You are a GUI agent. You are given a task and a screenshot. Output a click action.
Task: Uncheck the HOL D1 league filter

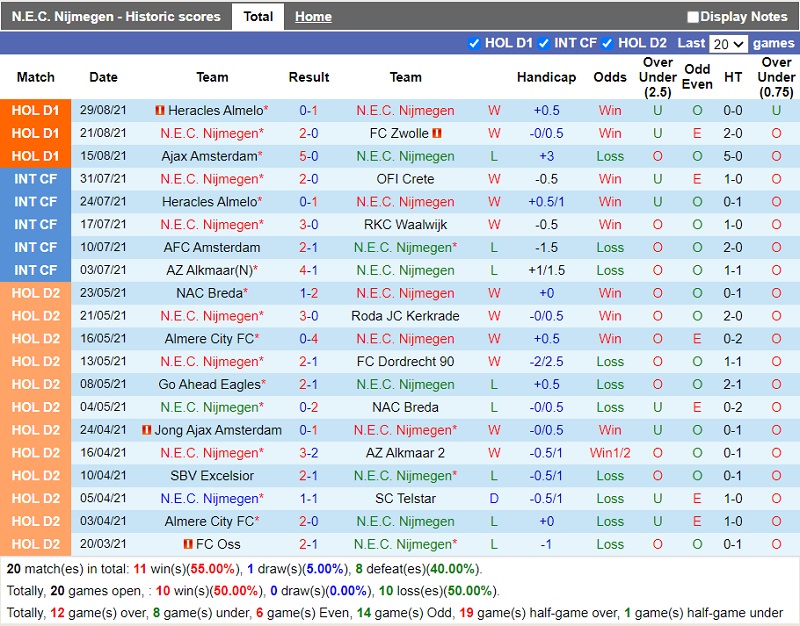pos(474,43)
